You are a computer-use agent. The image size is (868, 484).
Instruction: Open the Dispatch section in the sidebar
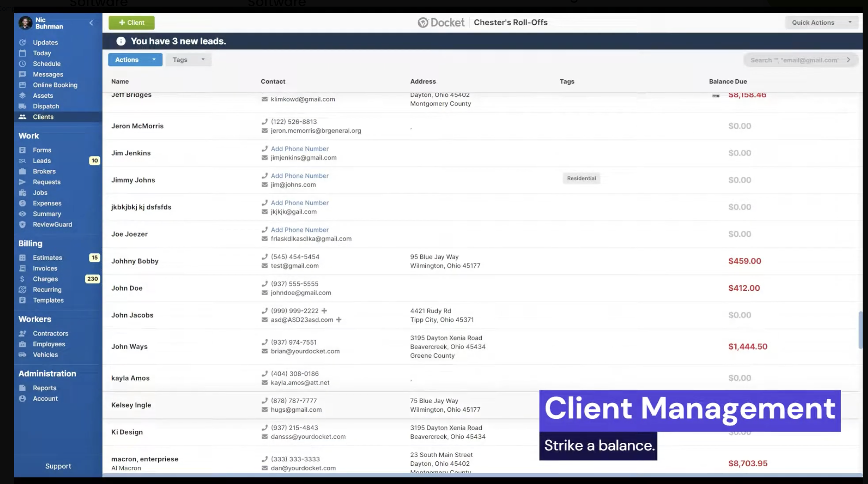click(x=46, y=106)
